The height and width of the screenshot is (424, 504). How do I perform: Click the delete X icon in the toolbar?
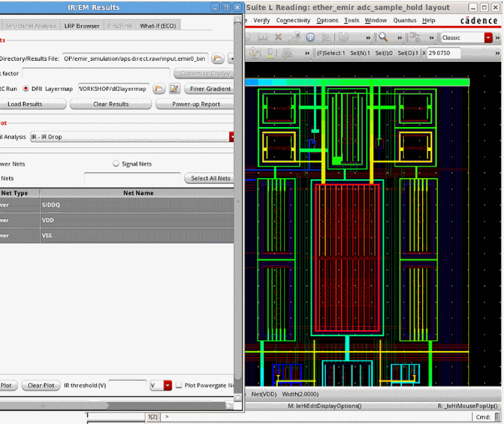[278, 37]
